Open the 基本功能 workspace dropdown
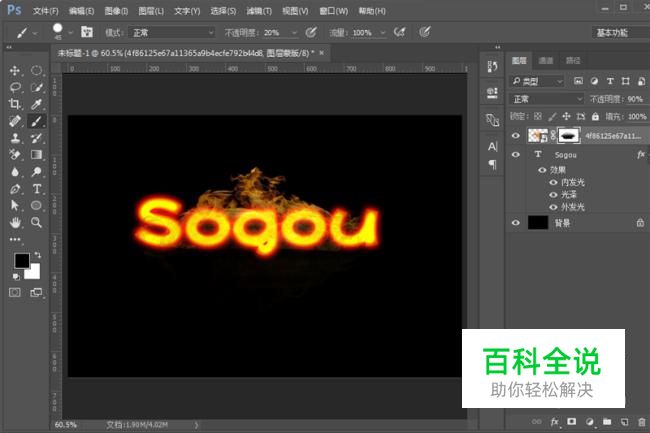This screenshot has height=433, width=650. point(621,32)
